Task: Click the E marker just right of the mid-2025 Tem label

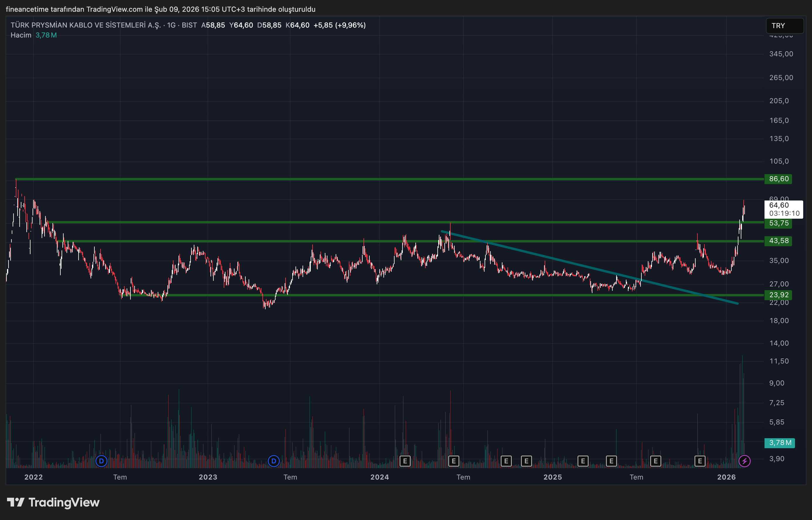Action: coord(655,461)
